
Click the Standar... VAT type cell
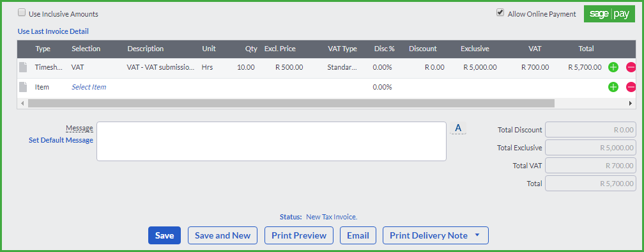(x=342, y=67)
